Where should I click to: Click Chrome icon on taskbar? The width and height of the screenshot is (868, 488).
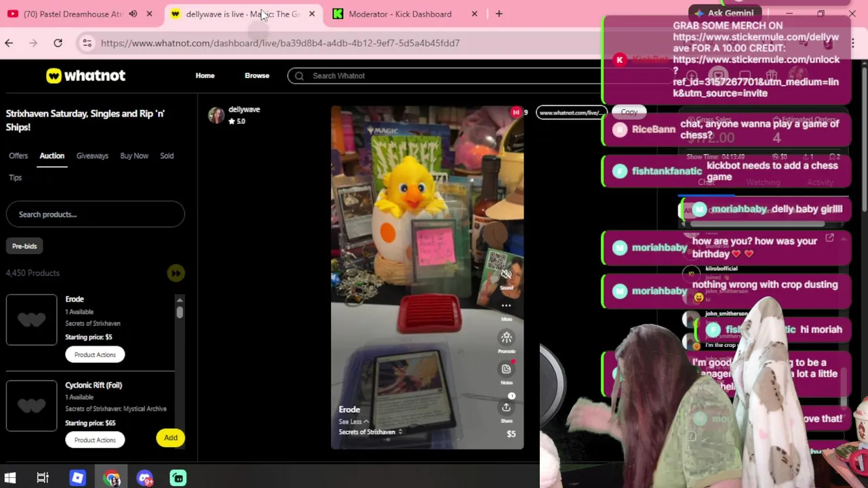point(112,478)
